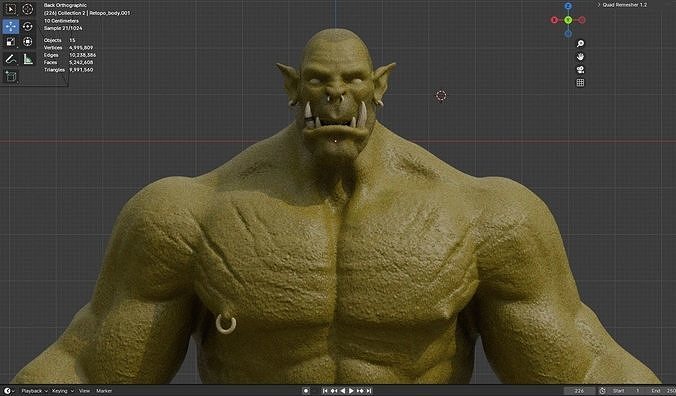Jump to the next keyframe
Image resolution: width=676 pixels, height=396 pixels.
click(x=360, y=391)
